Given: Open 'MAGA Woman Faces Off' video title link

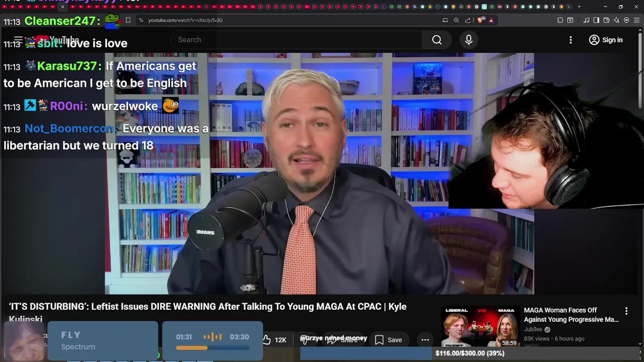Looking at the screenshot, I should tap(571, 315).
